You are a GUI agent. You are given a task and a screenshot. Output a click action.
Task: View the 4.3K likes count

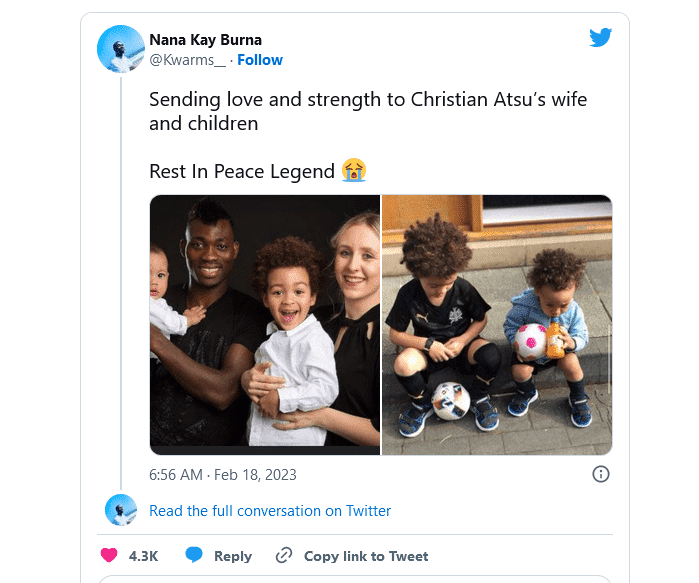coord(144,556)
